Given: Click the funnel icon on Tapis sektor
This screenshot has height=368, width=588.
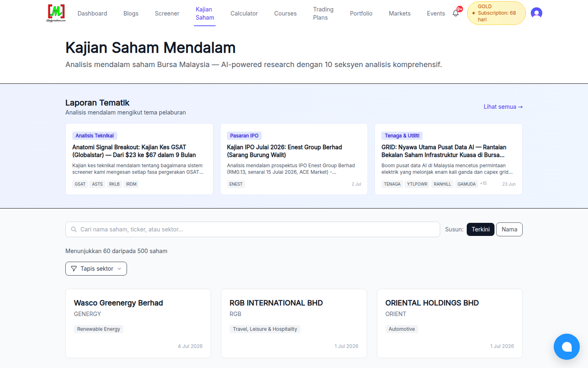Looking at the screenshot, I should point(74,269).
